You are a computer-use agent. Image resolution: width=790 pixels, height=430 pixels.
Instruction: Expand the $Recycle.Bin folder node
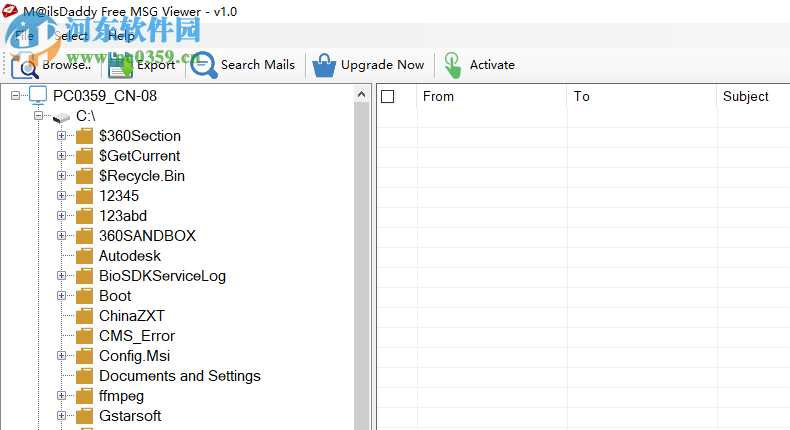pos(61,175)
